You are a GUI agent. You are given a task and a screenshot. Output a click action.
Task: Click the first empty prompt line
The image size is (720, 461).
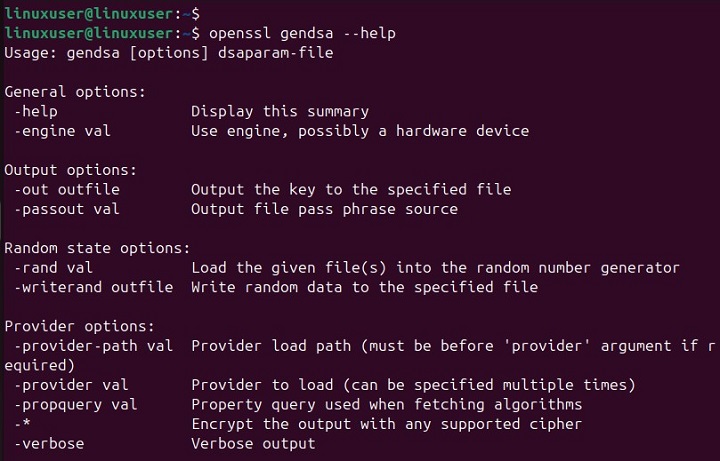click(x=99, y=14)
